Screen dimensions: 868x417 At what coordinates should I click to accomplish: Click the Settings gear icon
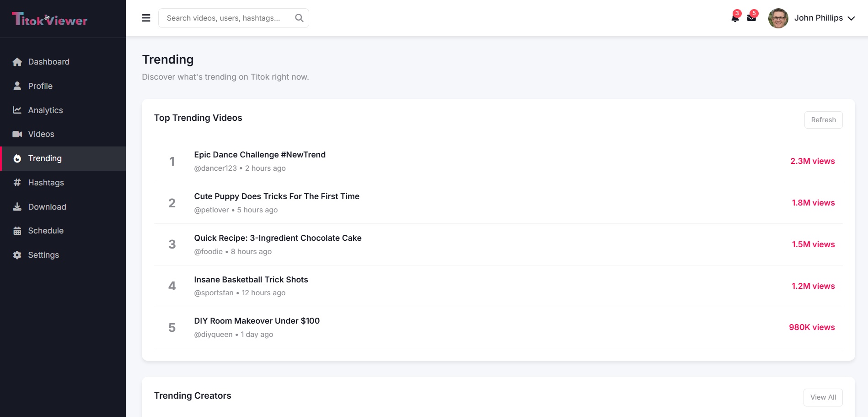[17, 255]
